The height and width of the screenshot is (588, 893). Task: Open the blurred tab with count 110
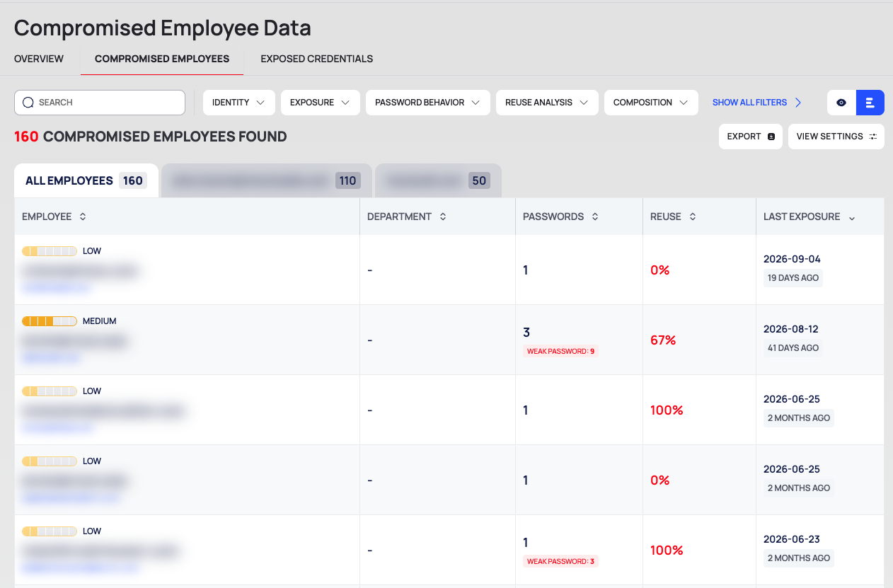click(x=267, y=180)
